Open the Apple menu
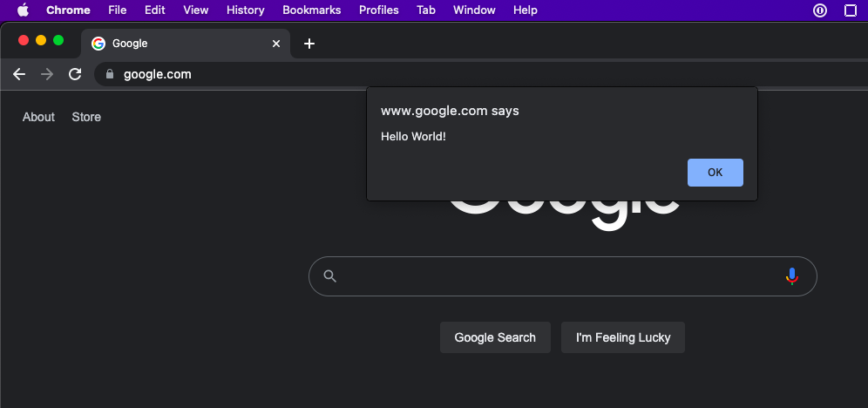Viewport: 868px width, 408px height. coord(23,10)
